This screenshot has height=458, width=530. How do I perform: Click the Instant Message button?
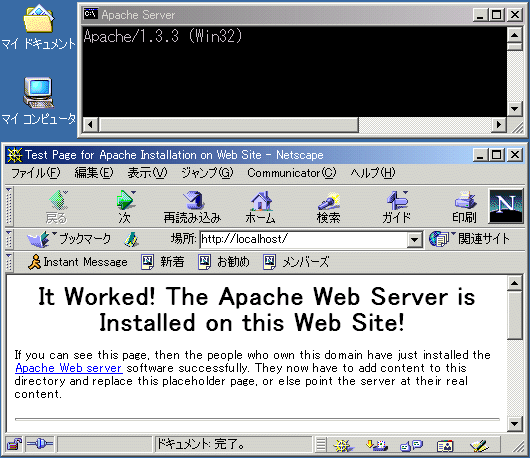(78, 262)
